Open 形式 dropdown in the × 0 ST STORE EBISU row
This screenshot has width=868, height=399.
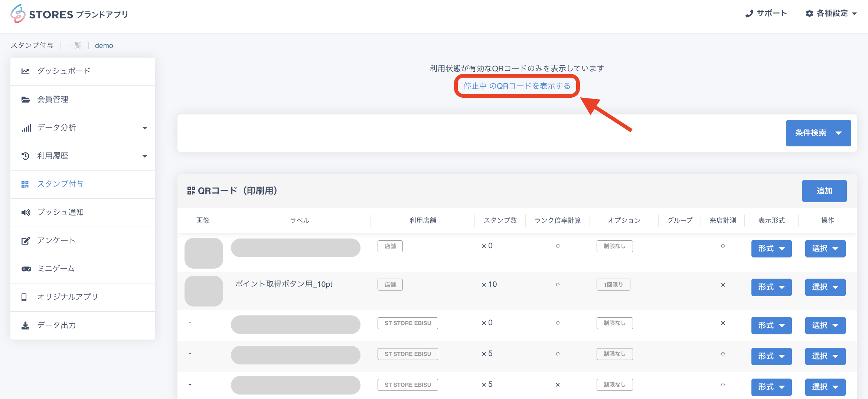771,325
